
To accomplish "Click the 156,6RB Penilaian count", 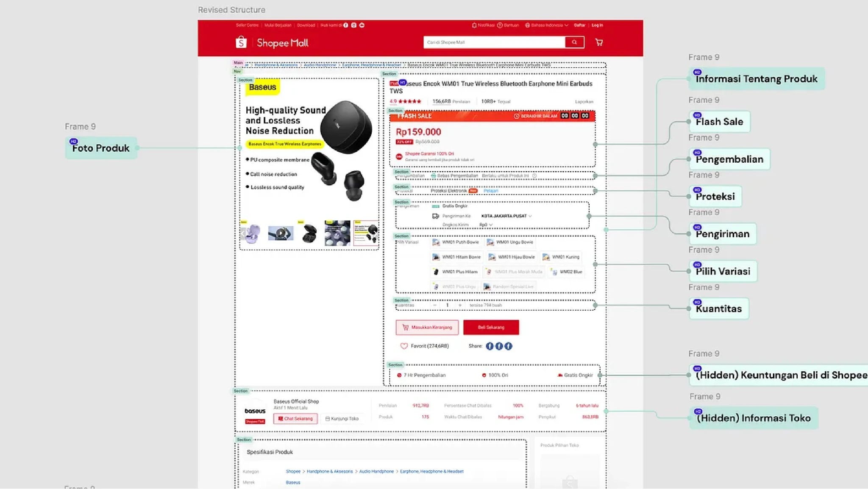I will (x=451, y=101).
